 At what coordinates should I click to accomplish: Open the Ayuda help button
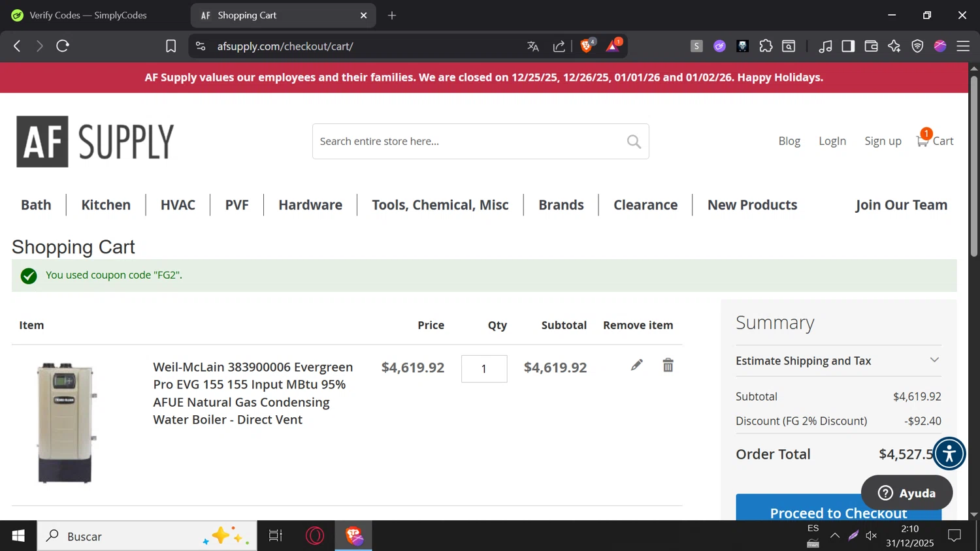coord(907,493)
